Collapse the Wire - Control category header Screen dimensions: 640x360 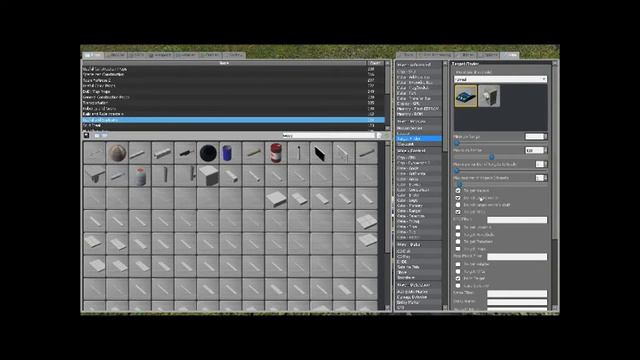[x=419, y=151]
